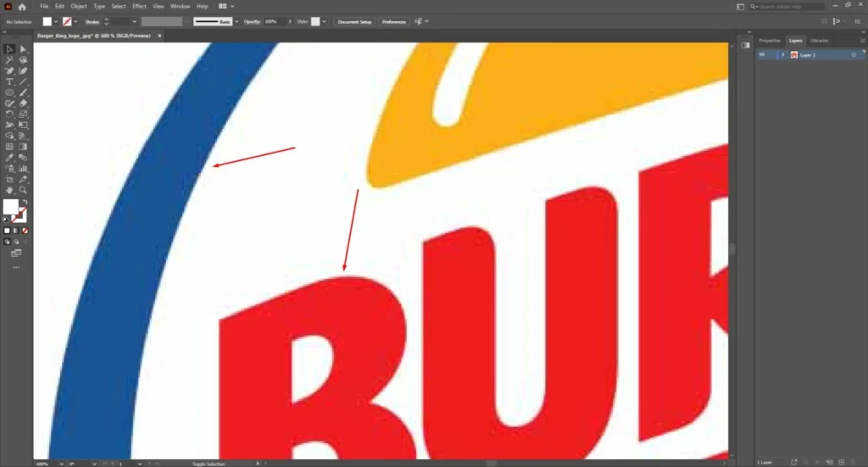Select the Rotate tool
The image size is (868, 467).
click(9, 114)
